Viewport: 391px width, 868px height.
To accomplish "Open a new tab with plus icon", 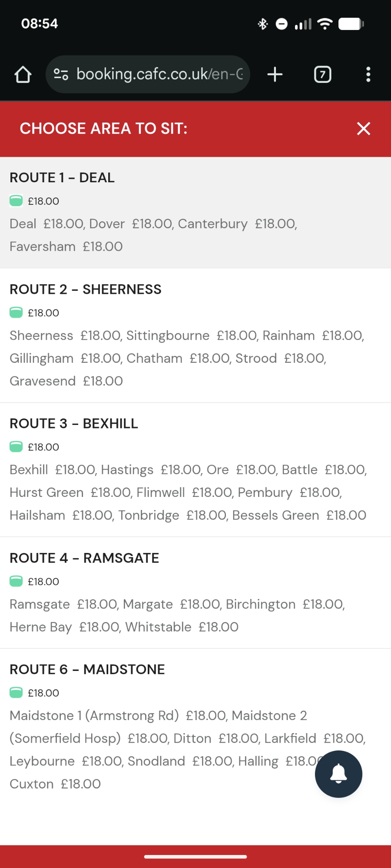I will [275, 75].
